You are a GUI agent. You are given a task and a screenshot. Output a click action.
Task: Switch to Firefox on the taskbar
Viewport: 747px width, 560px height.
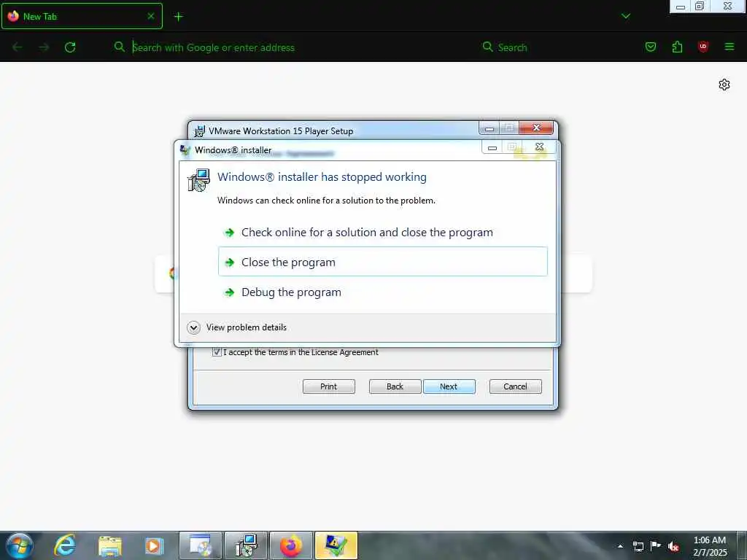coord(291,545)
